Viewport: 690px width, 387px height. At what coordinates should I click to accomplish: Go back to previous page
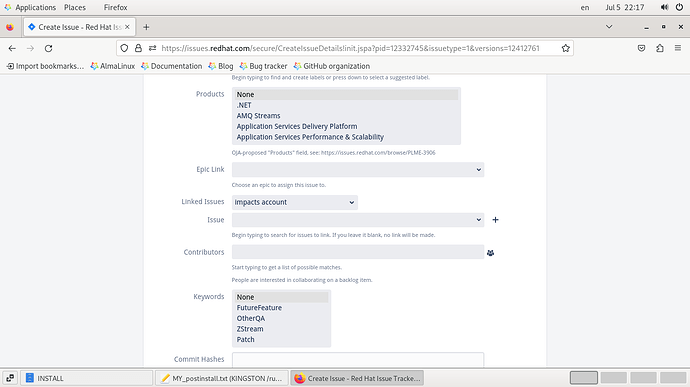coord(12,48)
